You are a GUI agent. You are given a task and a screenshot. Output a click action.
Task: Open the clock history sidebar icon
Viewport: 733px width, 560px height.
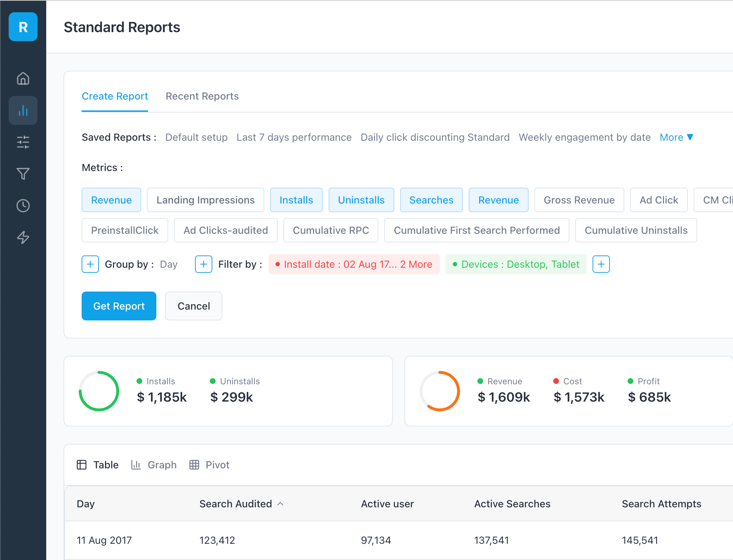coord(23,206)
